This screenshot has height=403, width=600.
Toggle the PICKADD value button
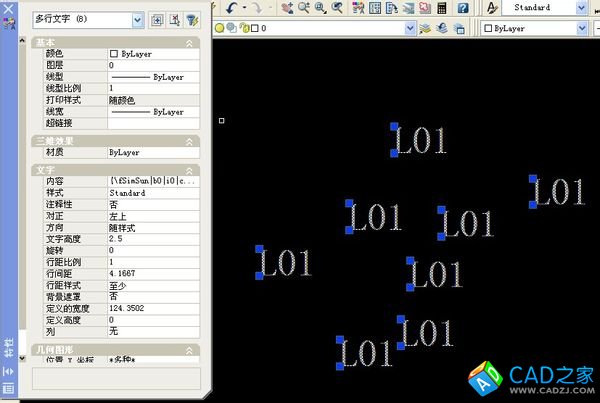(157, 19)
